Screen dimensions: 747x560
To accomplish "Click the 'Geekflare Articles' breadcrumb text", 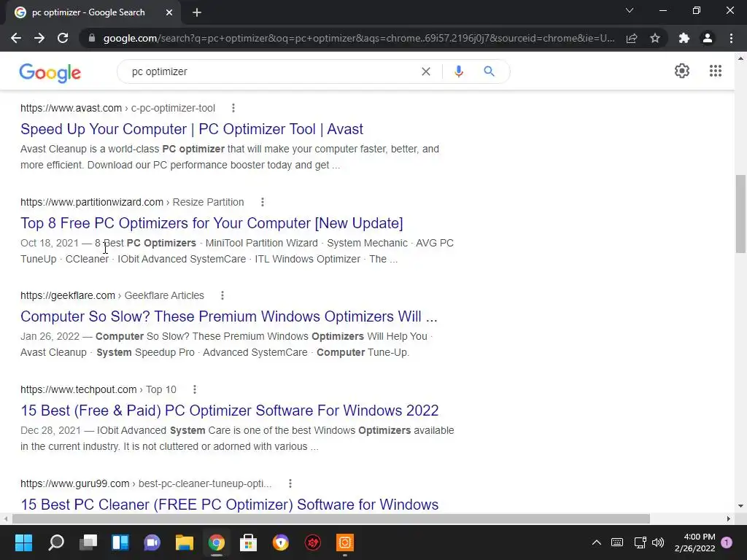I will click(164, 295).
